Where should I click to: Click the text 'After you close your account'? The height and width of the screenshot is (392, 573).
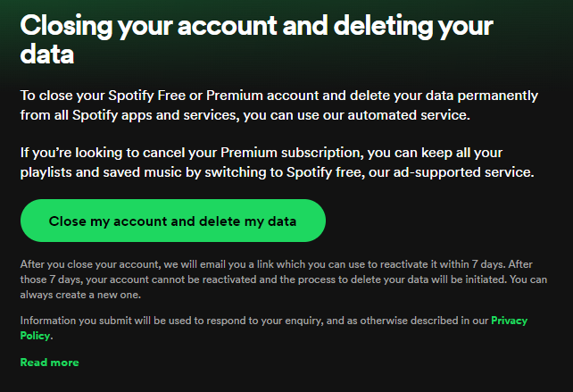pyautogui.click(x=80, y=263)
